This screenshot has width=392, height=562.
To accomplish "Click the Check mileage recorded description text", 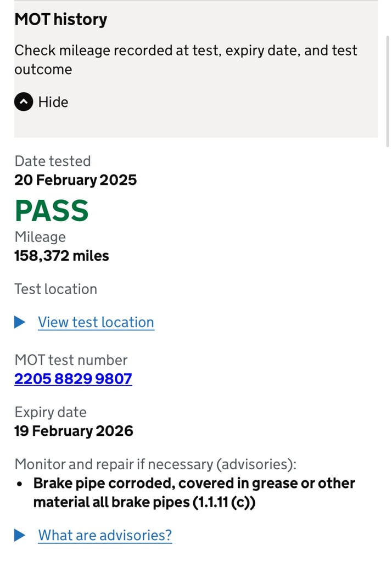I will click(x=186, y=60).
